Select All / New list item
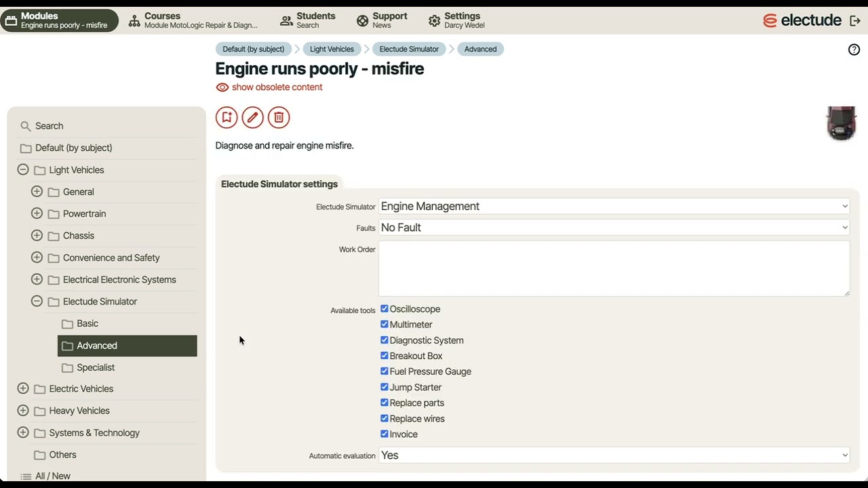Screen dimensions: 868x488 (53, 476)
